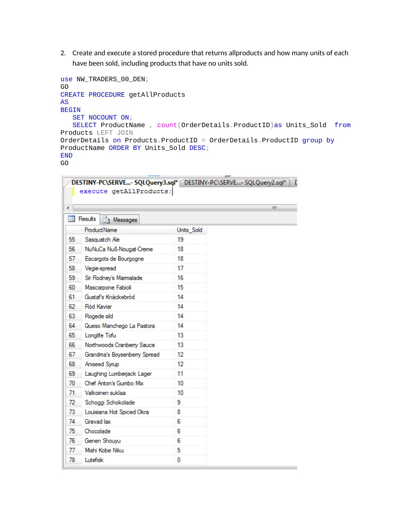Screen dimensions: 411x532
Task: Select row 70 header for Gumbo Mix
Action: click(x=72, y=383)
